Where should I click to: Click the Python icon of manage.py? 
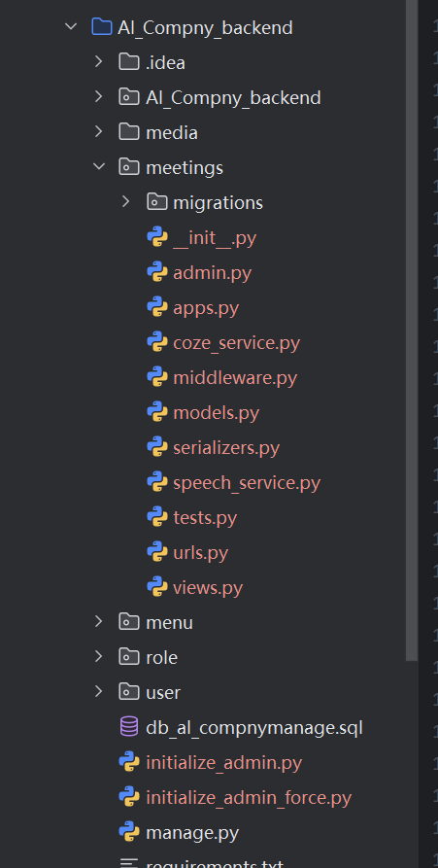click(x=129, y=832)
